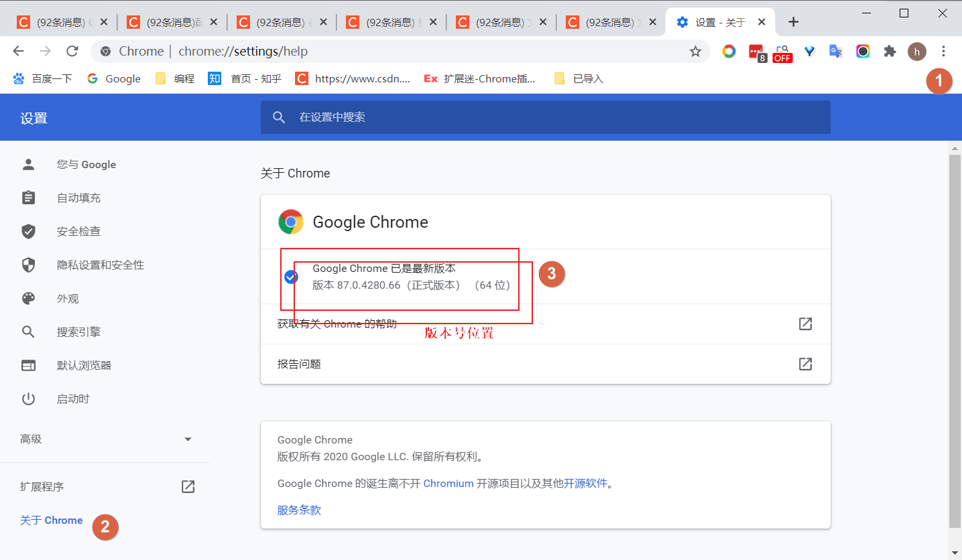Reload the current page
This screenshot has width=962, height=560.
point(72,52)
